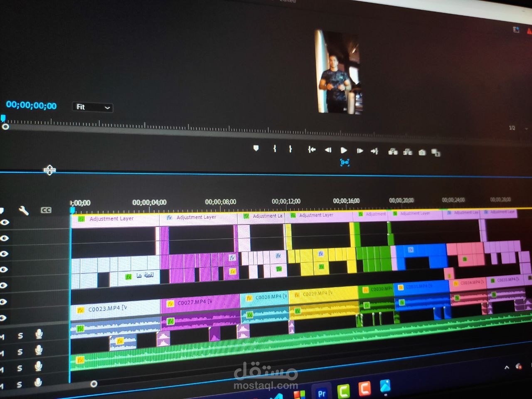Toggle the CC captions track button

(x=46, y=210)
